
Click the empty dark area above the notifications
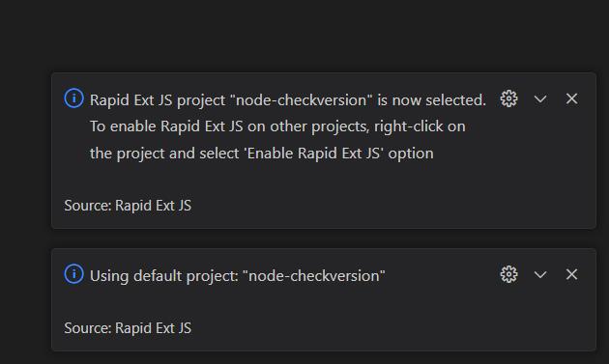tap(303, 35)
